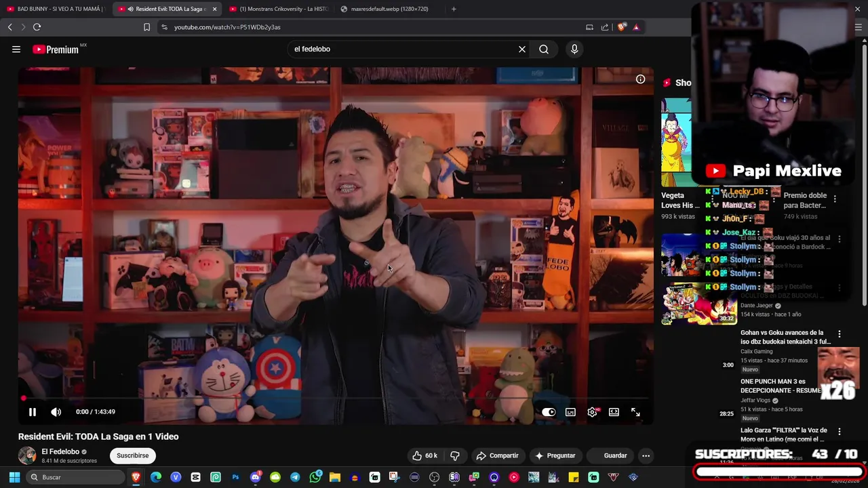
Task: Open El Fedelobo channel avatar
Action: (x=27, y=455)
